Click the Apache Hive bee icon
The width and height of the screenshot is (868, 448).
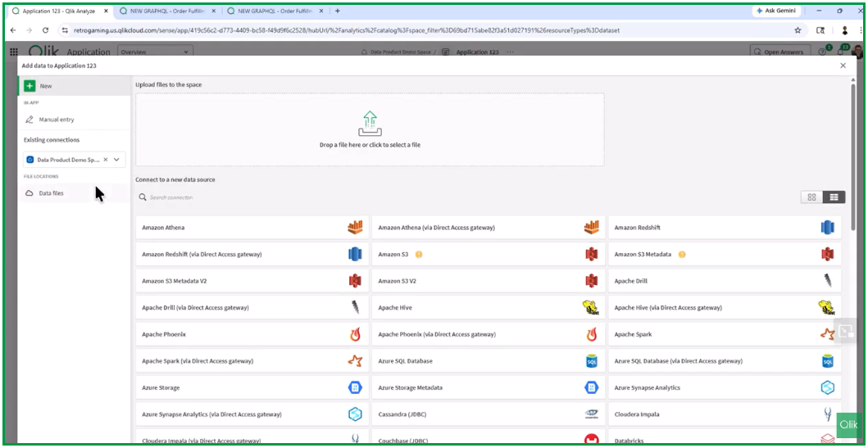[x=590, y=308]
